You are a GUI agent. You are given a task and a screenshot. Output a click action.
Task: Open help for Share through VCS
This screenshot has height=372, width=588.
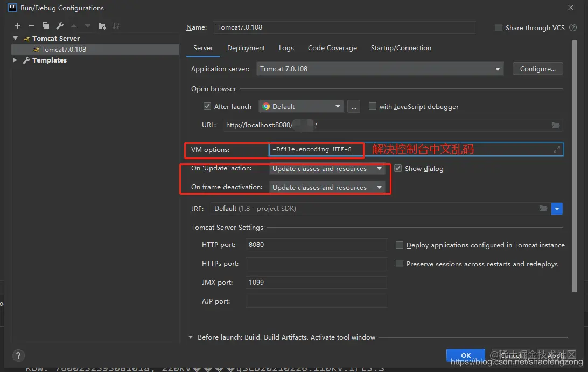(x=572, y=27)
